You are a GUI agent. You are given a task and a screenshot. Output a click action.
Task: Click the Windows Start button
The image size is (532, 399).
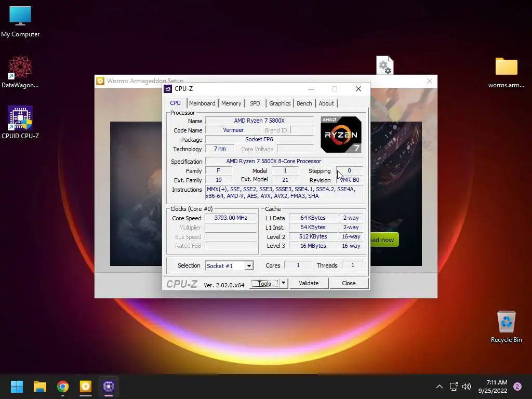(x=17, y=387)
